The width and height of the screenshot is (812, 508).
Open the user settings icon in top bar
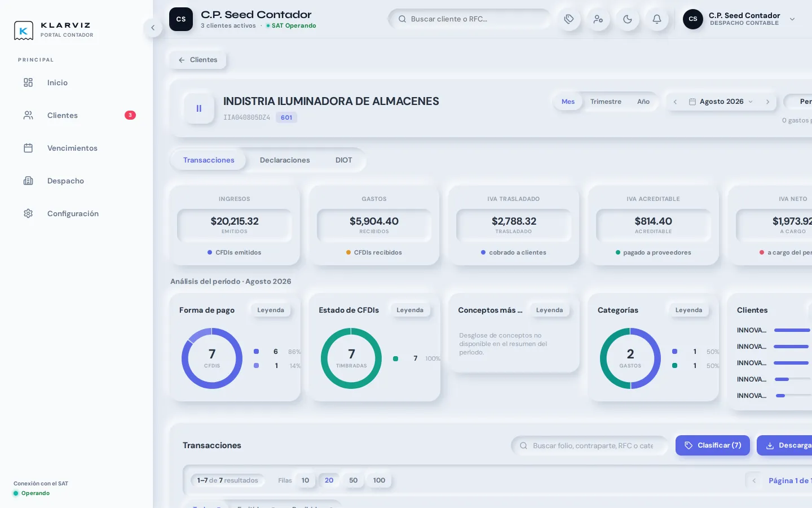(598, 19)
